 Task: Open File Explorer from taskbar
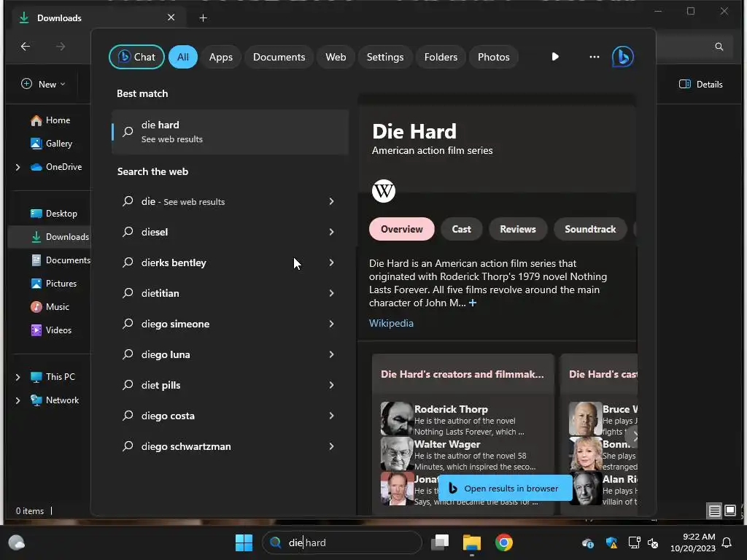click(472, 542)
